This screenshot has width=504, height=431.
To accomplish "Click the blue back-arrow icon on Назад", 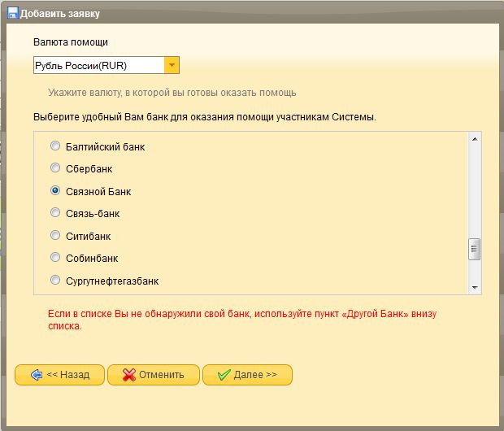I will 37,375.
